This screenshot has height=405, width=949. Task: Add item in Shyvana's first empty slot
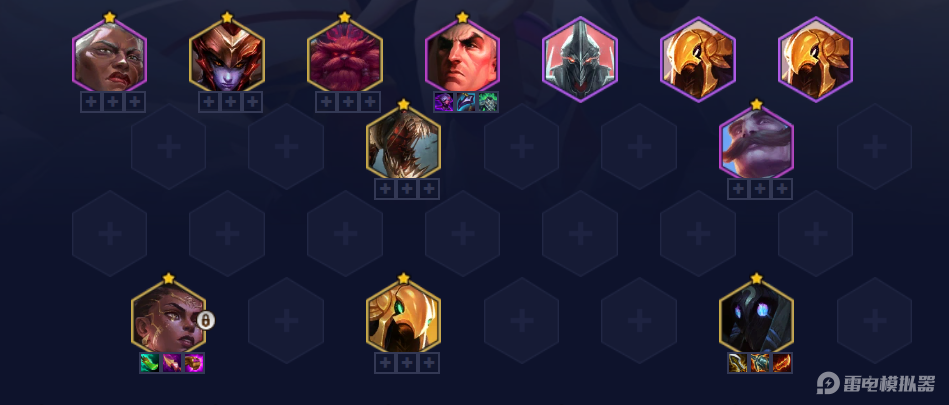point(209,102)
